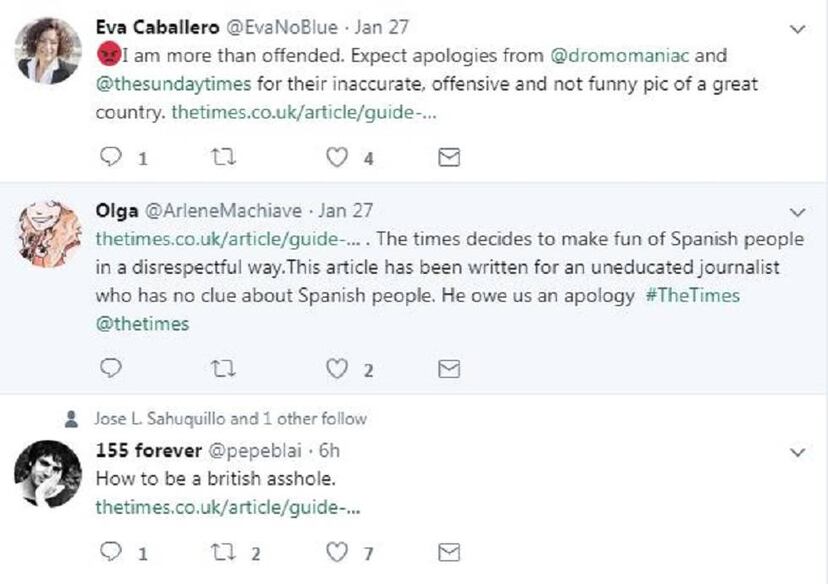Expand the menu arrow on Olga's tweet
Image resolution: width=828 pixels, height=584 pixels.
coord(797,212)
